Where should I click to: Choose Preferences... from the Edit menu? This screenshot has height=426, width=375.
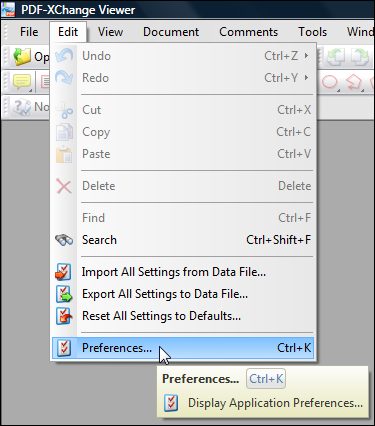tap(183, 348)
